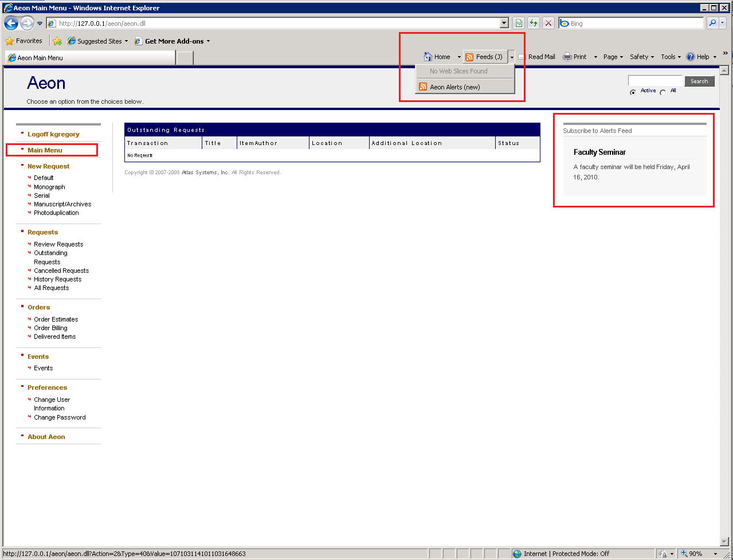Expand the Safety dropdown menu
The height and width of the screenshot is (560, 733).
point(641,57)
